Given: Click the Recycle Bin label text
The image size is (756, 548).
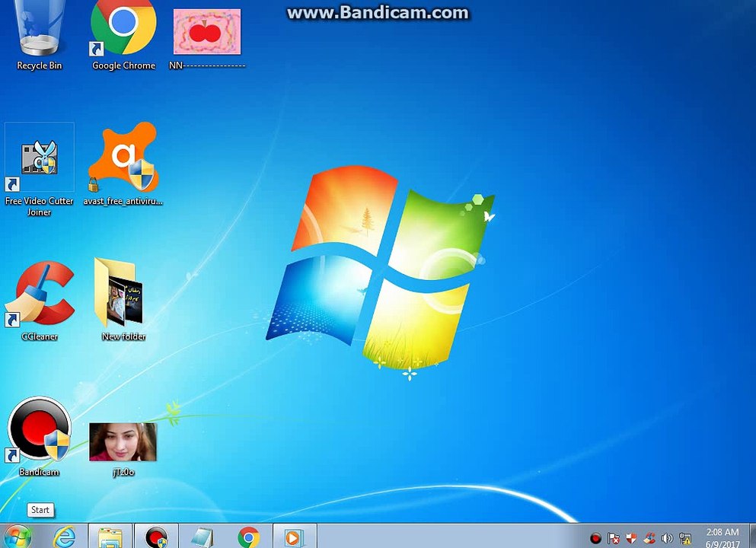Looking at the screenshot, I should 40,65.
